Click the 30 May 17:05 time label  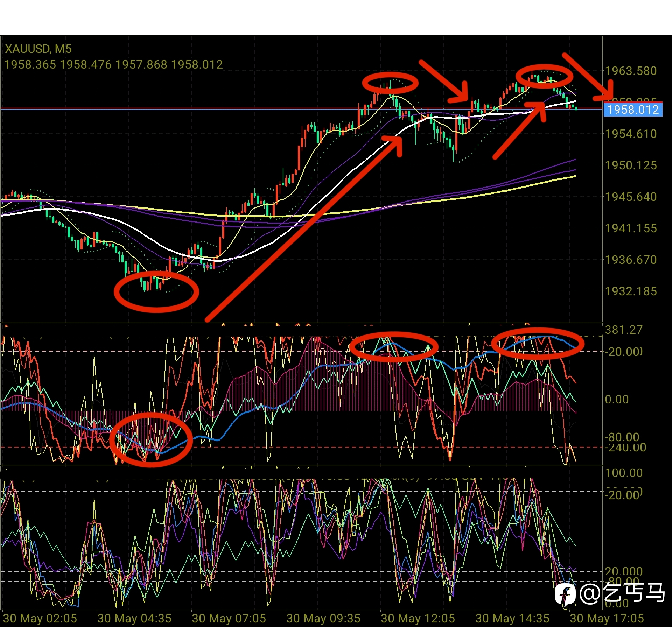click(x=607, y=618)
